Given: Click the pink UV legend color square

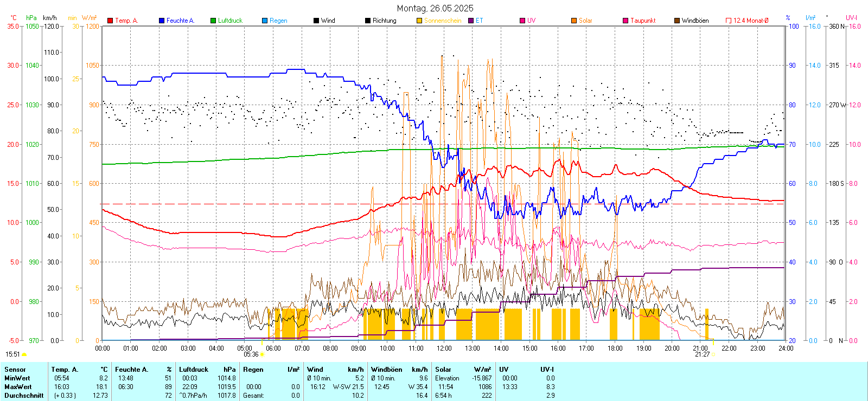Looking at the screenshot, I should coord(522,21).
